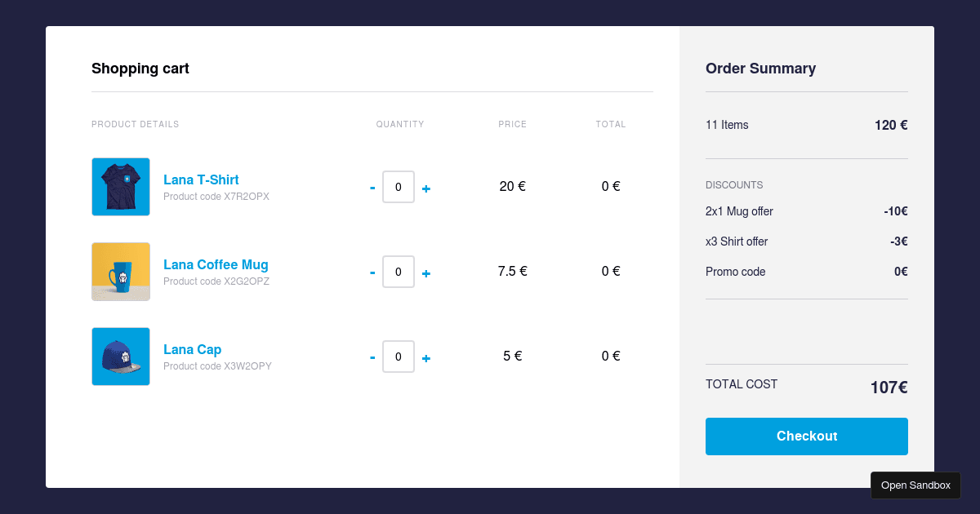
Task: Decrease Lana Cap quantity with minus
Action: click(372, 358)
